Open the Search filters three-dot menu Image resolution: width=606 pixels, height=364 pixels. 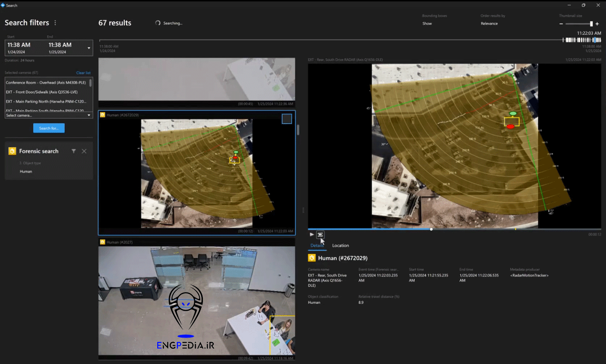click(x=55, y=23)
